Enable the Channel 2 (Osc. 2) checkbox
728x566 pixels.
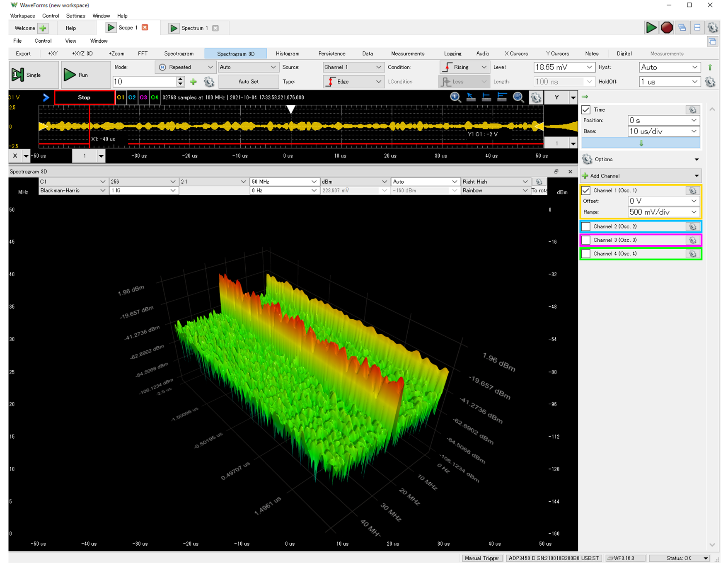coord(586,227)
